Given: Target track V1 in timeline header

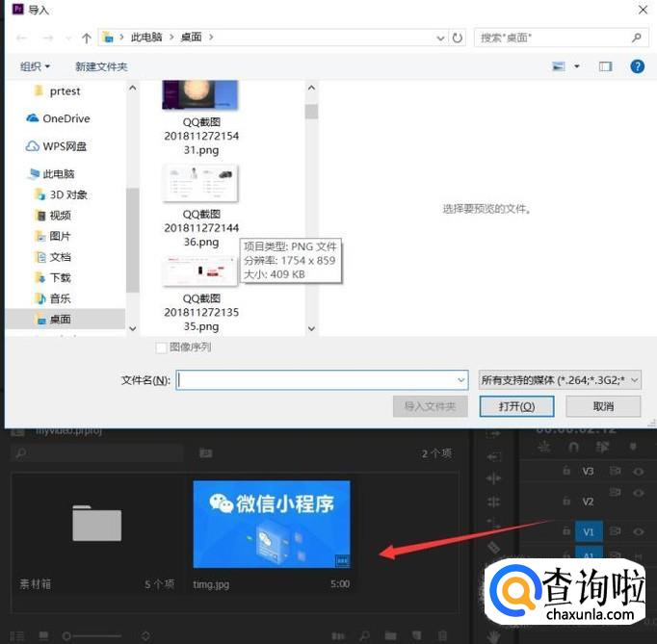Looking at the screenshot, I should (x=589, y=531).
